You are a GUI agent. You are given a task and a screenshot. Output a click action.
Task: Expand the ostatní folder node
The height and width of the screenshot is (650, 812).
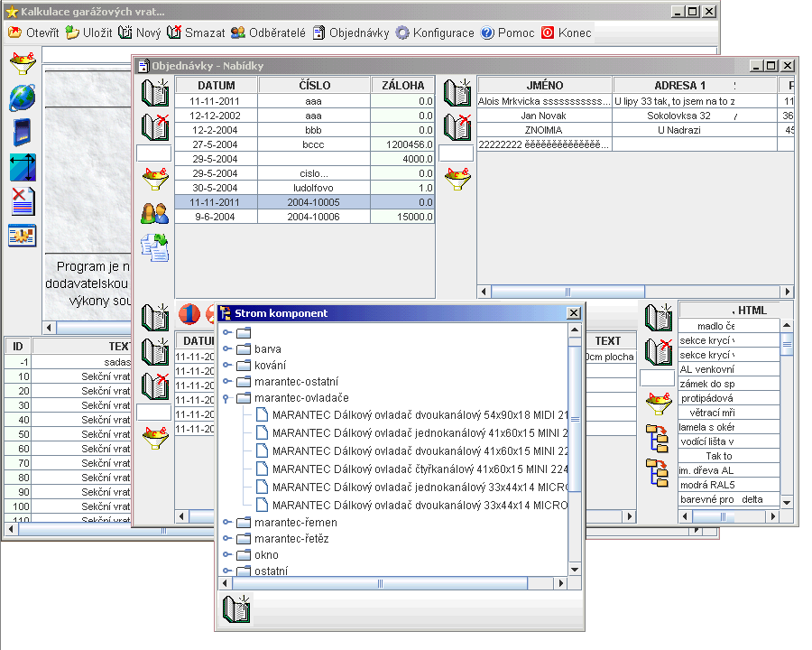coord(226,571)
